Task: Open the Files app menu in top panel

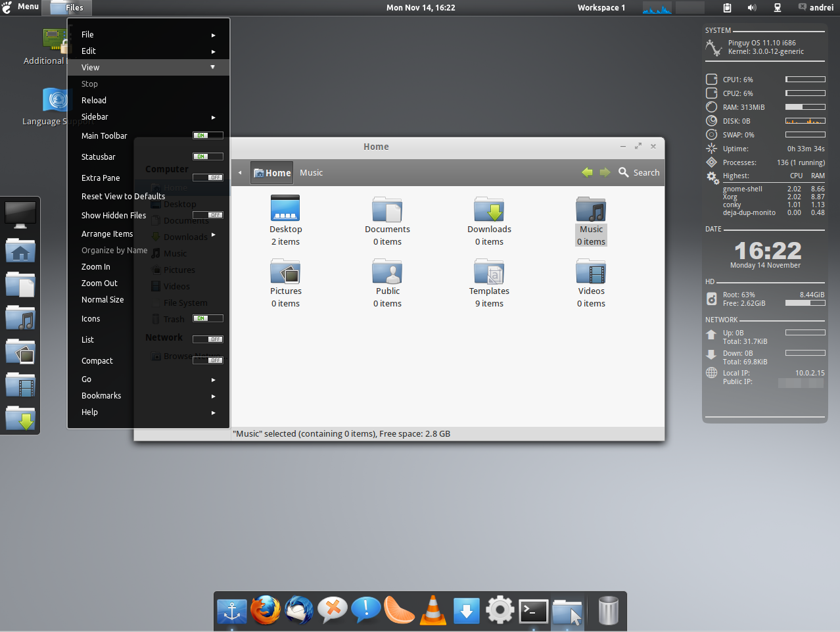Action: click(x=67, y=8)
